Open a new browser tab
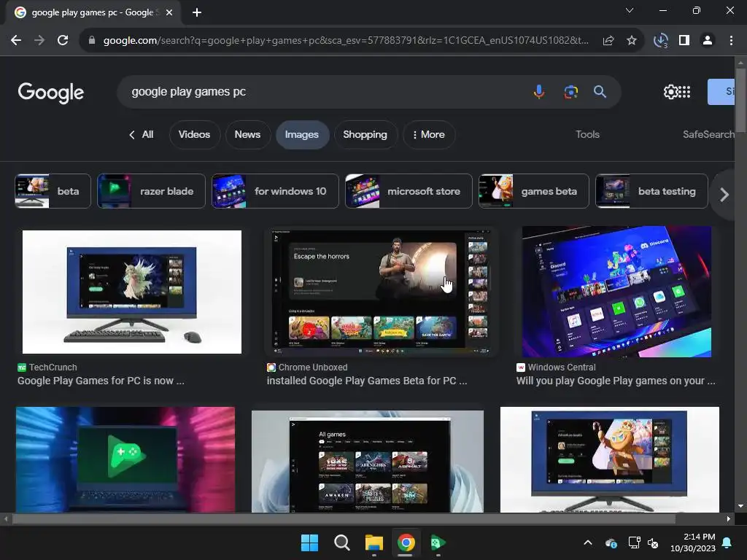 click(x=197, y=12)
